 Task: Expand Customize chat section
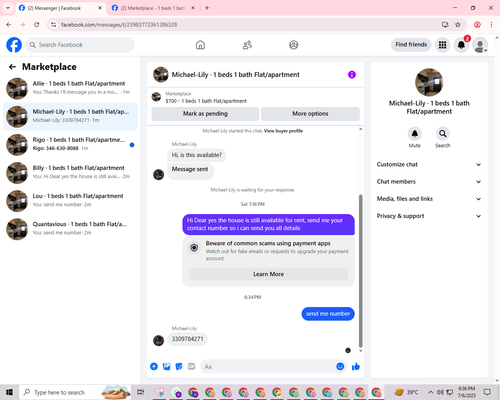tap(429, 164)
